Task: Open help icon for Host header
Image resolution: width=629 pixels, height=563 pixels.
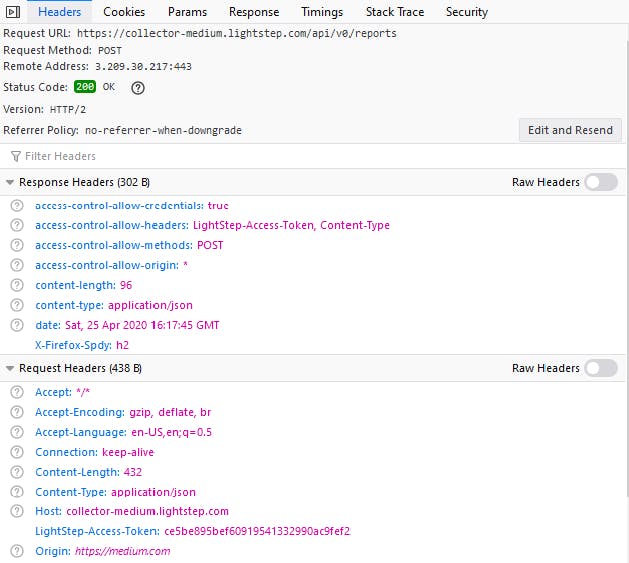Action: (17, 511)
